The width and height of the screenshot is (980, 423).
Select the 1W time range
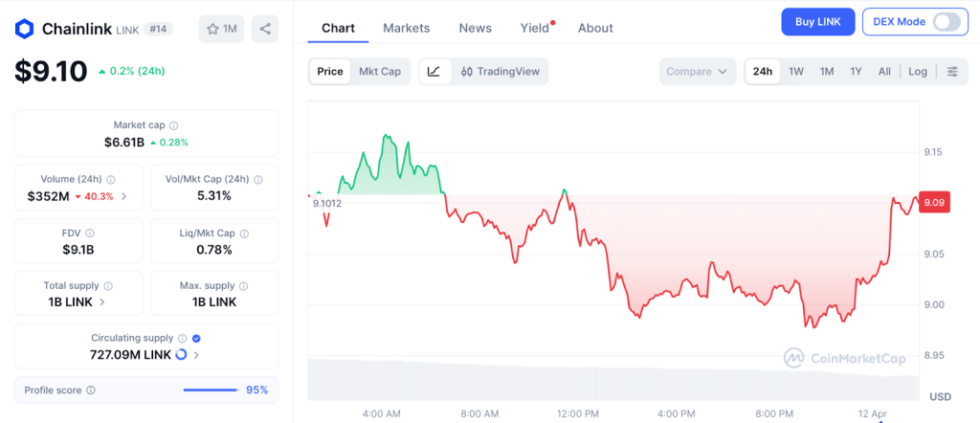point(796,72)
